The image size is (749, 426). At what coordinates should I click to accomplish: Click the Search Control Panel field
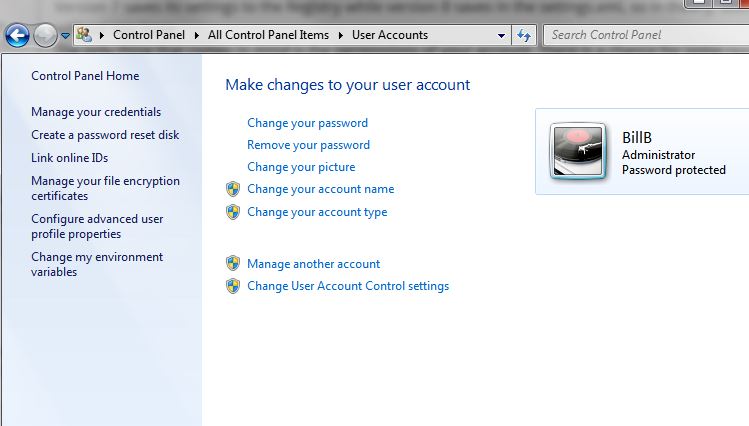(x=640, y=35)
